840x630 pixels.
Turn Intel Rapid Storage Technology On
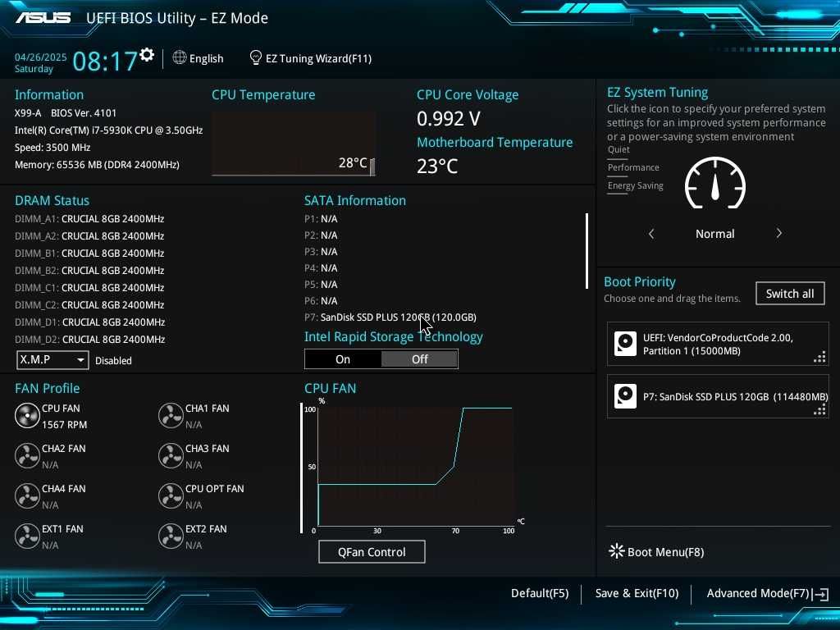click(x=343, y=359)
